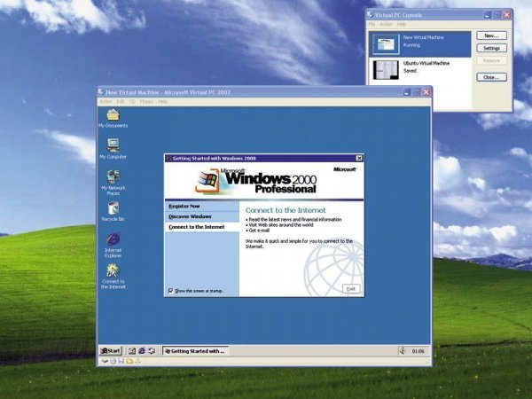
Task: Click hard disk activity icon in status bar
Action: point(105,361)
